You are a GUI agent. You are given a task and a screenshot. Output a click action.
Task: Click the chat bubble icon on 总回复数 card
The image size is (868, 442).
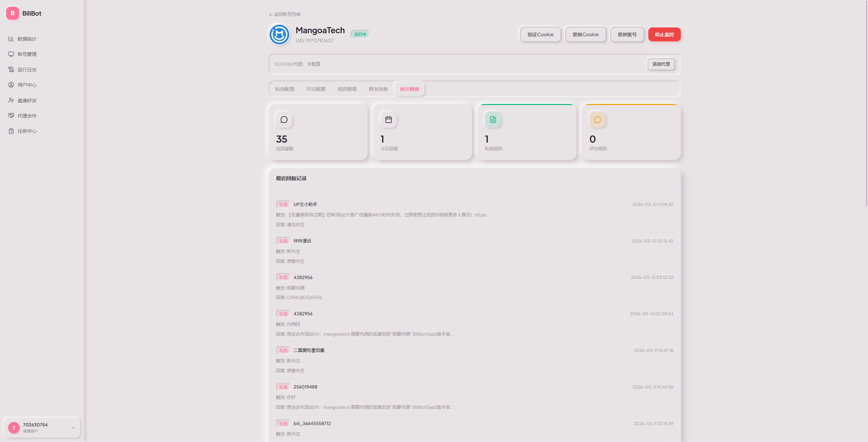point(284,120)
